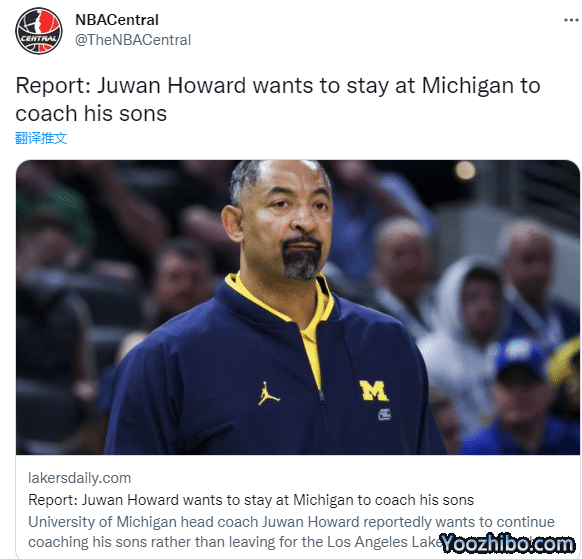Click the 翻译推文 translate tweet link

[41, 138]
